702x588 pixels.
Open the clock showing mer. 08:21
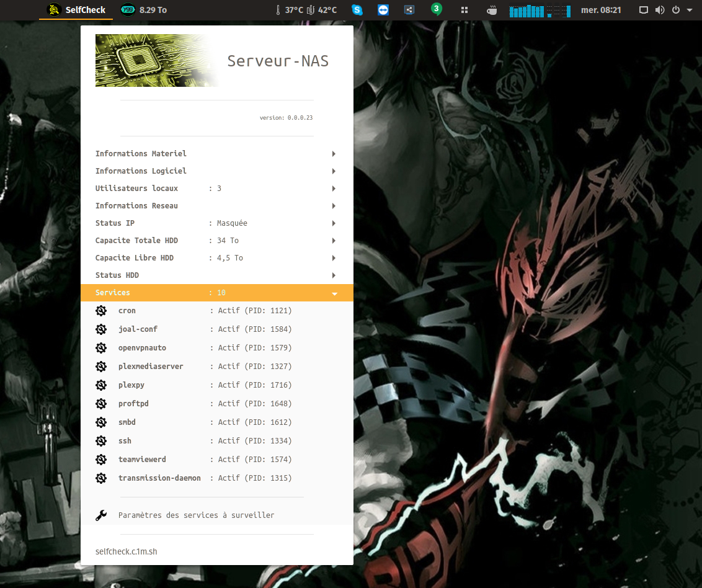click(601, 10)
